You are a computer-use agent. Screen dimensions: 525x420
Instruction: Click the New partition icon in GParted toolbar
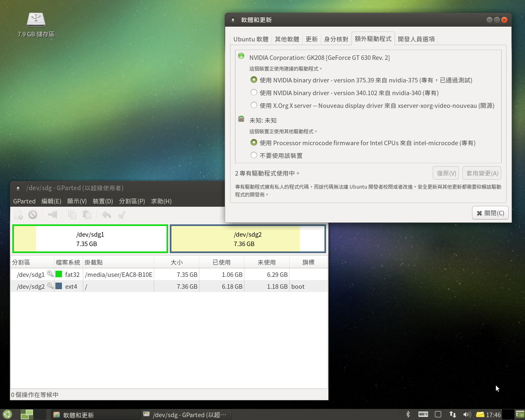(18, 215)
